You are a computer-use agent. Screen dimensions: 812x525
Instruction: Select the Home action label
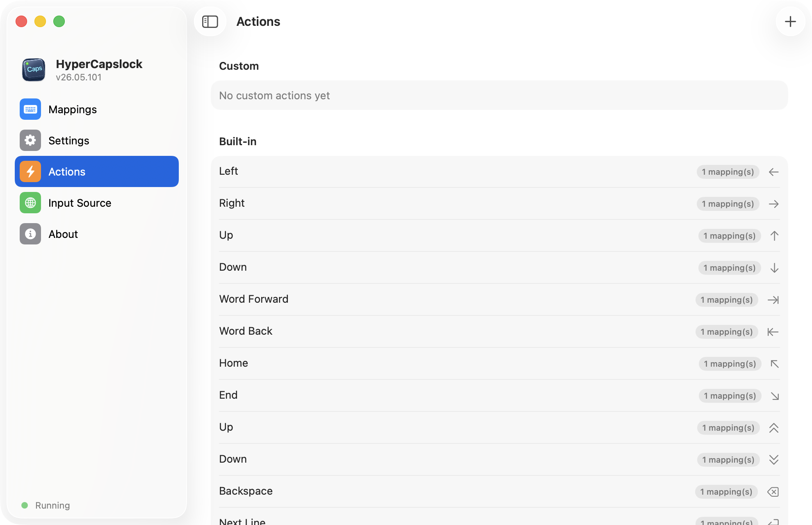233,363
